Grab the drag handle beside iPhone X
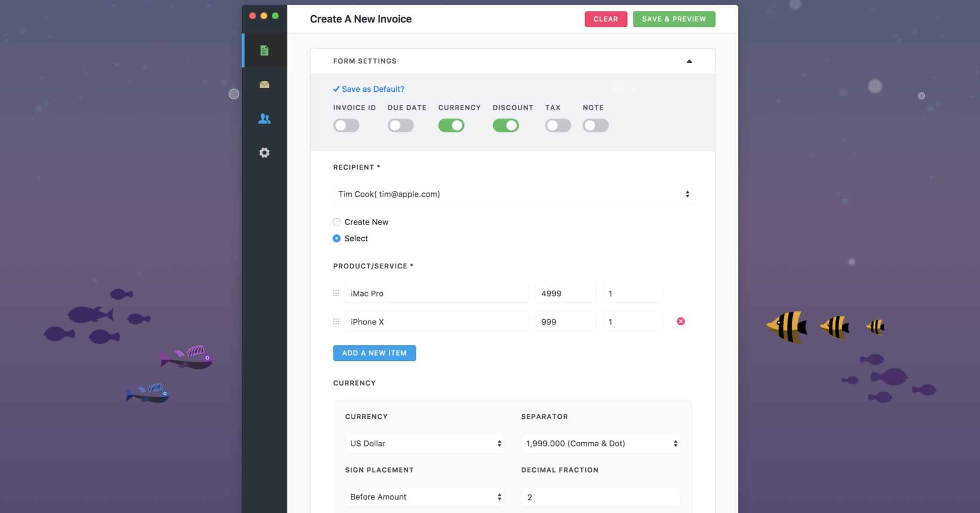The width and height of the screenshot is (980, 513). [336, 322]
